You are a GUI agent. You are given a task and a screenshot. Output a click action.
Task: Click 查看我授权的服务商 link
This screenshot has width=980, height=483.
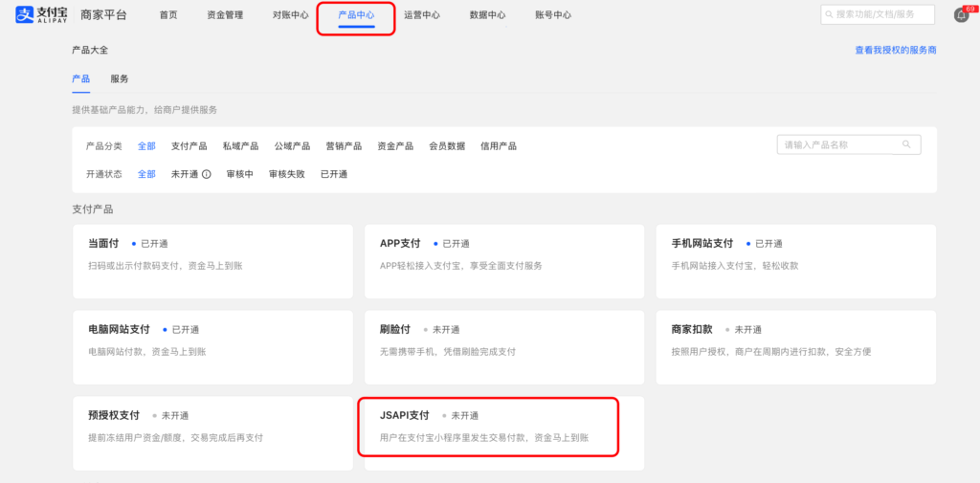(895, 50)
